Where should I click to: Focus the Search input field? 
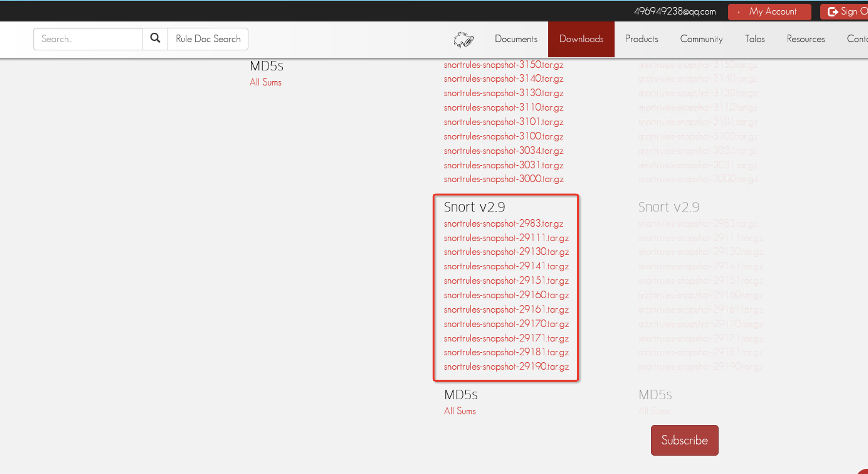(x=87, y=39)
